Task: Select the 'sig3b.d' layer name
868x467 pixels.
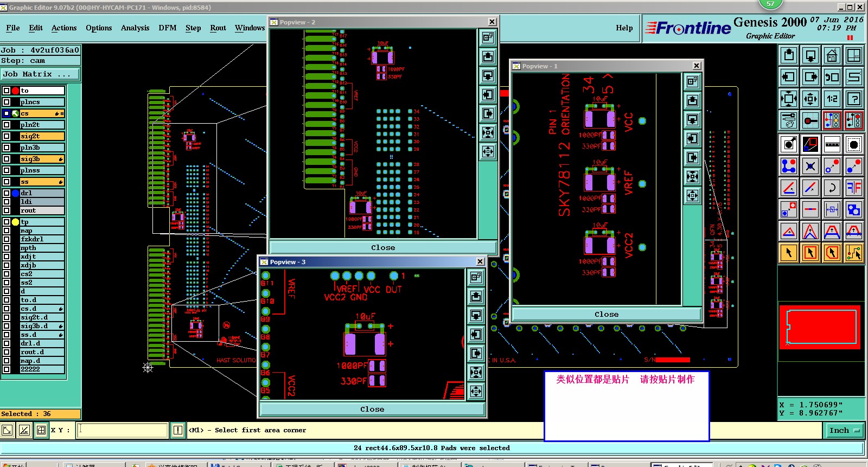Action: (x=42, y=326)
